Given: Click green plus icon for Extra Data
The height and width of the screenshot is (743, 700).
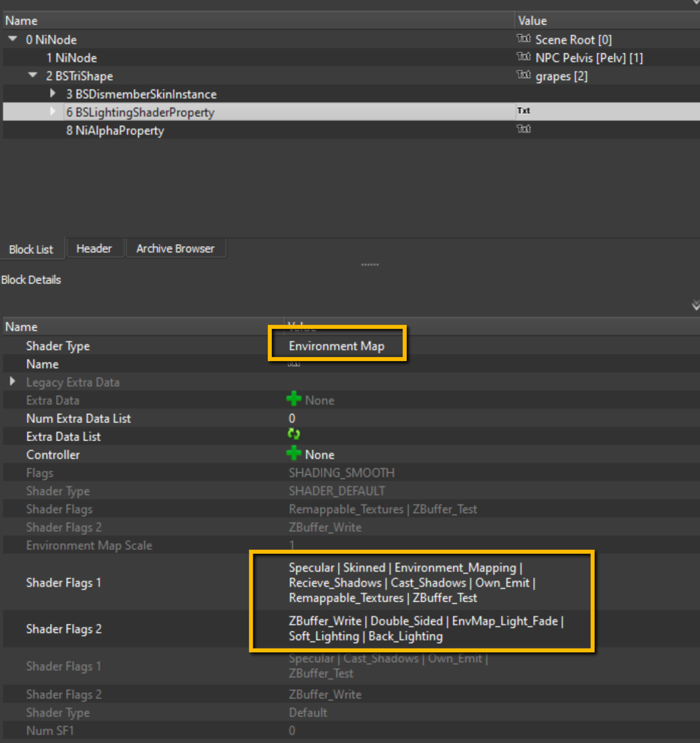Looking at the screenshot, I should click(x=294, y=399).
